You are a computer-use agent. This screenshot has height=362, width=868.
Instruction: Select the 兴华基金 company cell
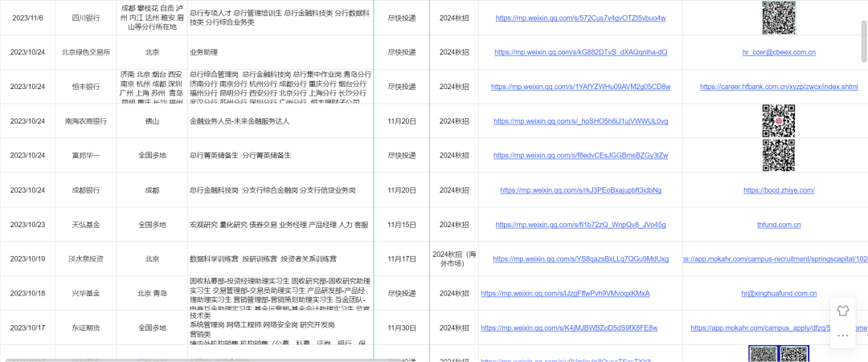click(86, 294)
